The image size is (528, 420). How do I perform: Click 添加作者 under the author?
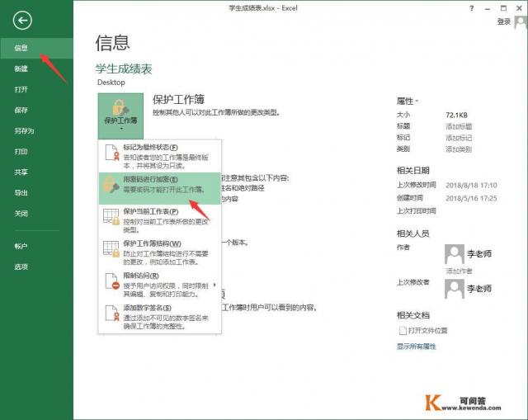(459, 271)
